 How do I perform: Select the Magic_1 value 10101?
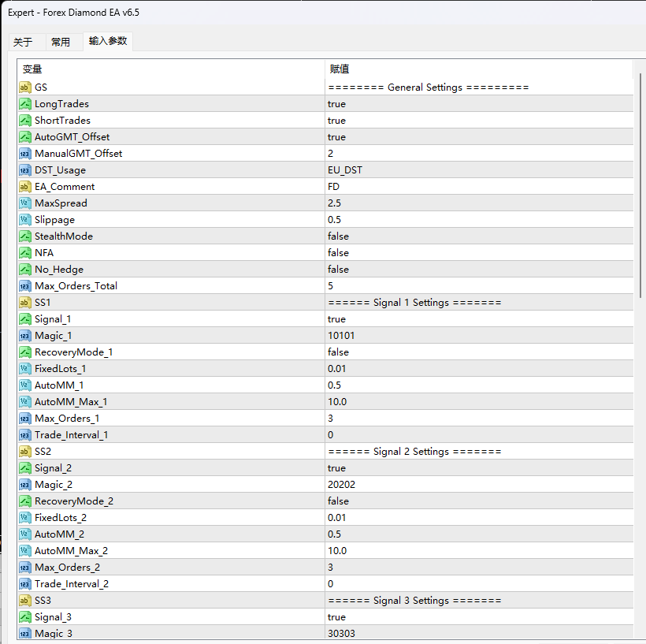point(341,336)
